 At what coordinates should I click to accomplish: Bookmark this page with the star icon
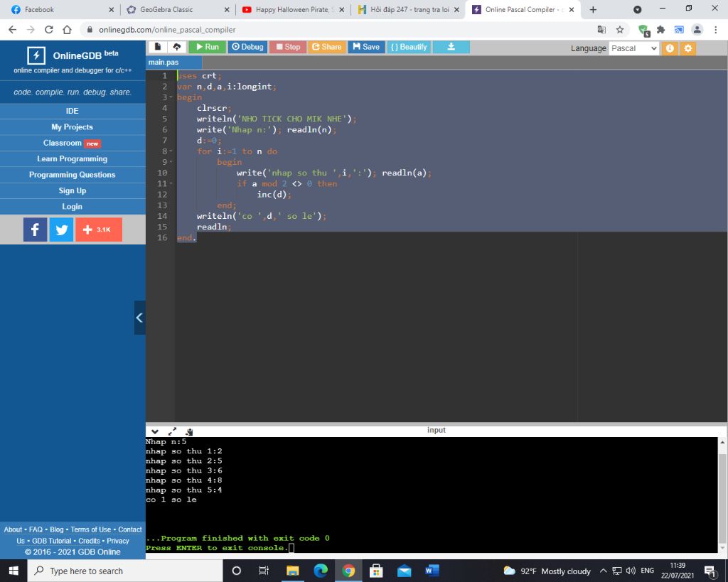(x=620, y=30)
